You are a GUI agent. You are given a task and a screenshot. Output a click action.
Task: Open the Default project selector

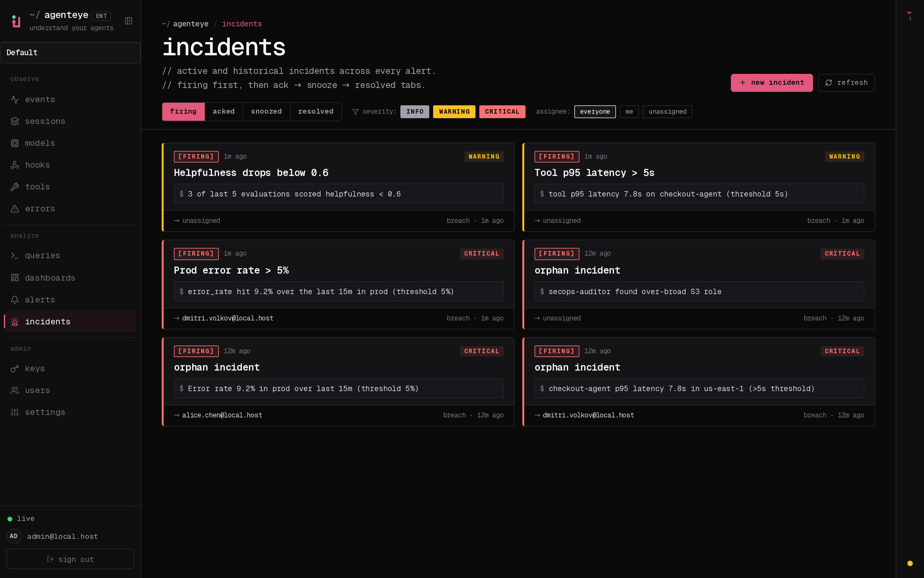coord(70,53)
